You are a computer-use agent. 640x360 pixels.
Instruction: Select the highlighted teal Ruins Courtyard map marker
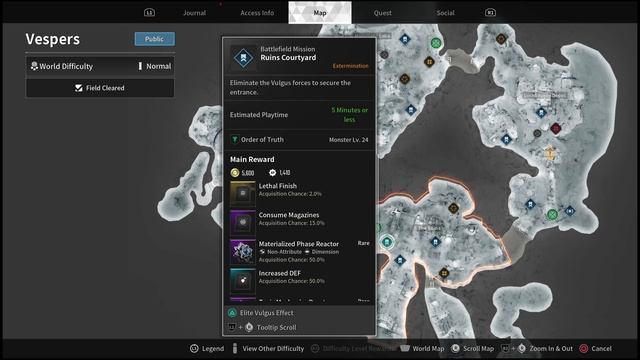[387, 242]
